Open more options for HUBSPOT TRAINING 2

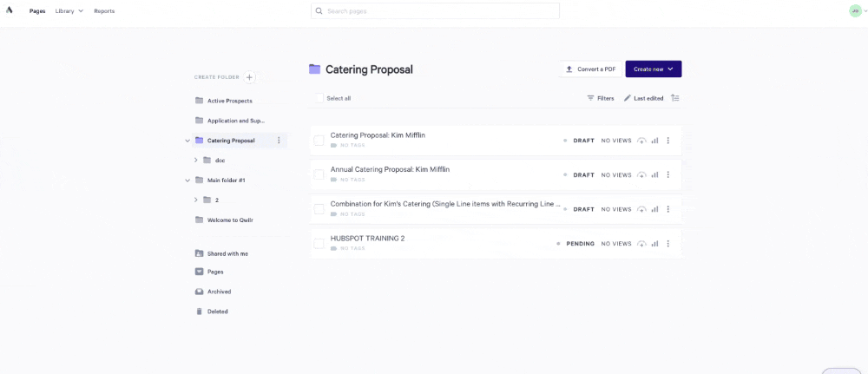coord(668,244)
